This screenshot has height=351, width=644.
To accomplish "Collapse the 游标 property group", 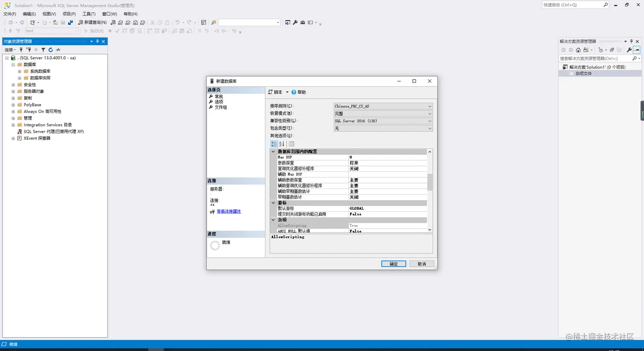I will [273, 203].
